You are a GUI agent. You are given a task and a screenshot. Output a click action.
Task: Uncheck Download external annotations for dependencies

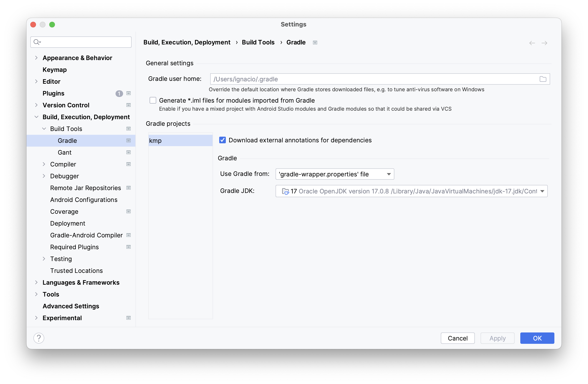[x=222, y=140]
